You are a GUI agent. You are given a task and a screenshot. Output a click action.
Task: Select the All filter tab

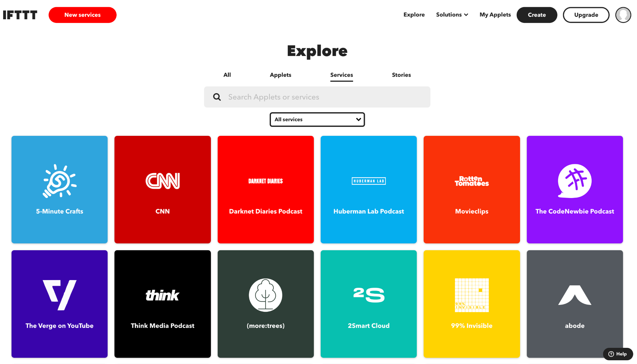[x=227, y=75]
